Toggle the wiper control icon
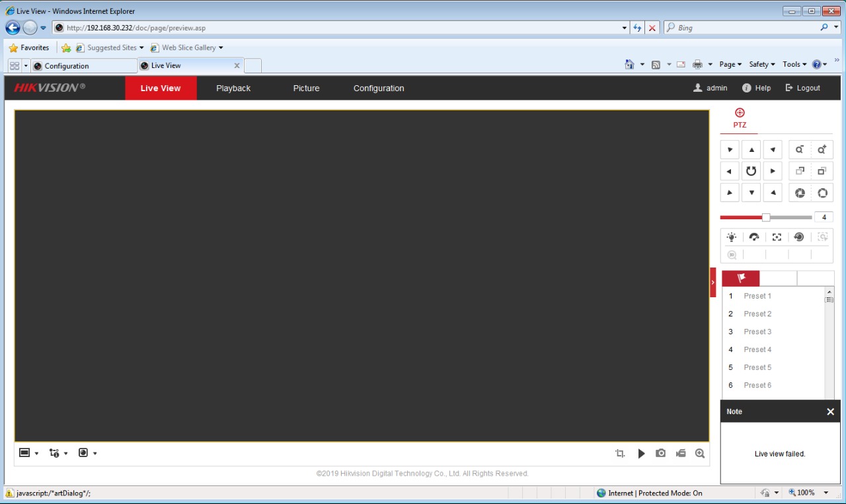This screenshot has height=504, width=846. 753,237
